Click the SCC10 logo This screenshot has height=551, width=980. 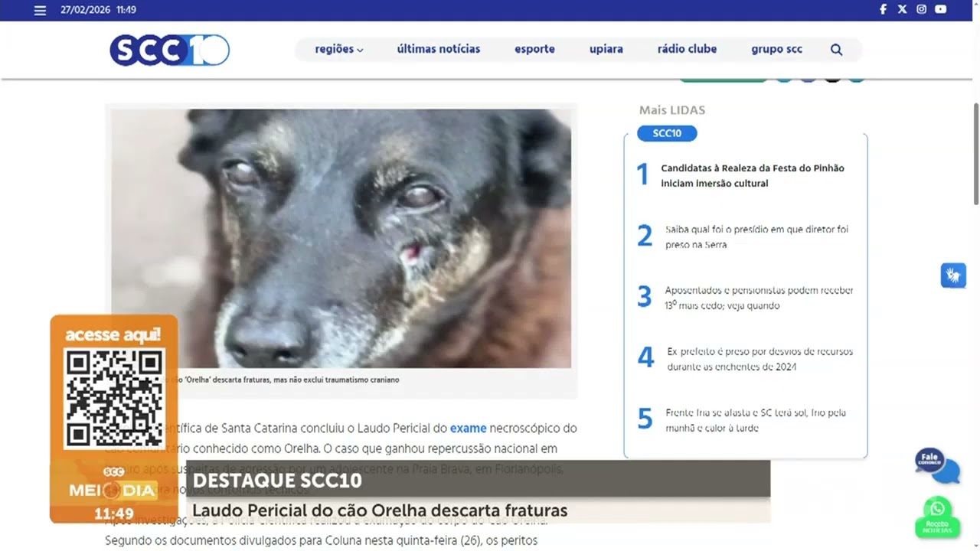169,50
